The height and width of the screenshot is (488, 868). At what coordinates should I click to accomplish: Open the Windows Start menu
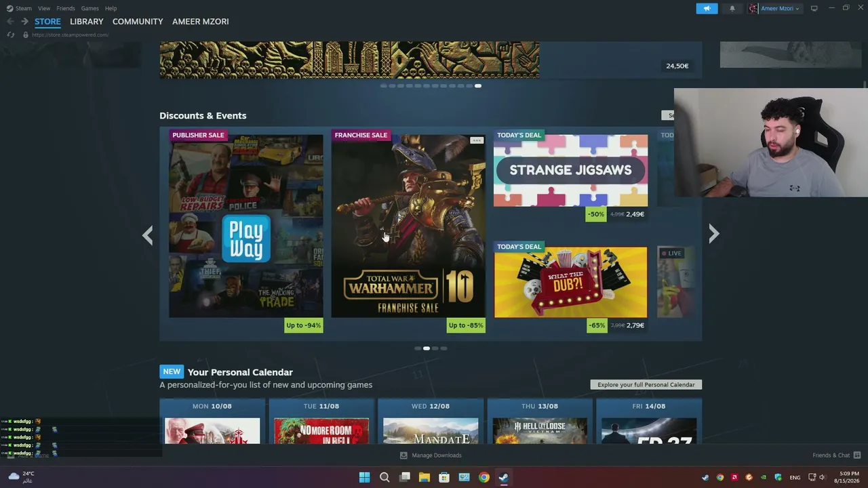(364, 477)
